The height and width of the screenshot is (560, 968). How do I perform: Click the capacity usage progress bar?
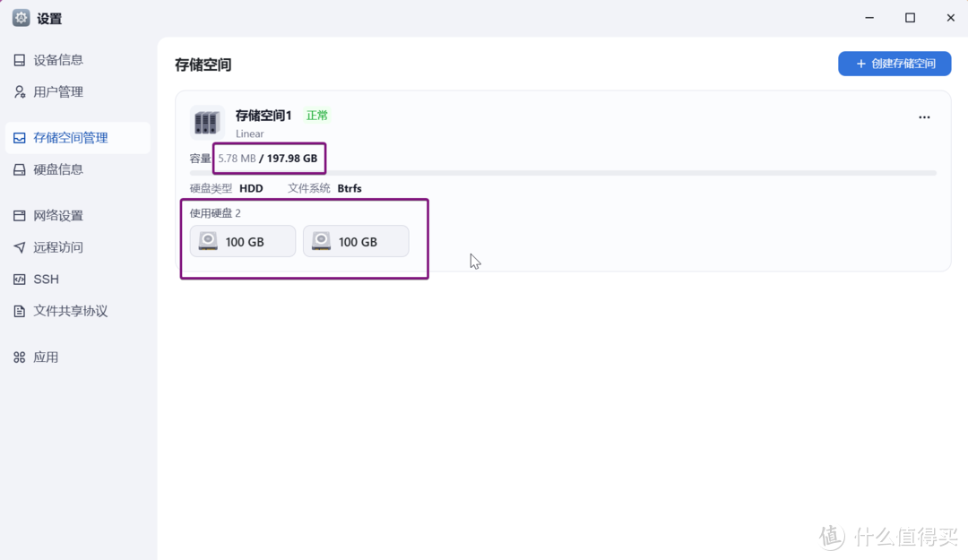coord(563,173)
